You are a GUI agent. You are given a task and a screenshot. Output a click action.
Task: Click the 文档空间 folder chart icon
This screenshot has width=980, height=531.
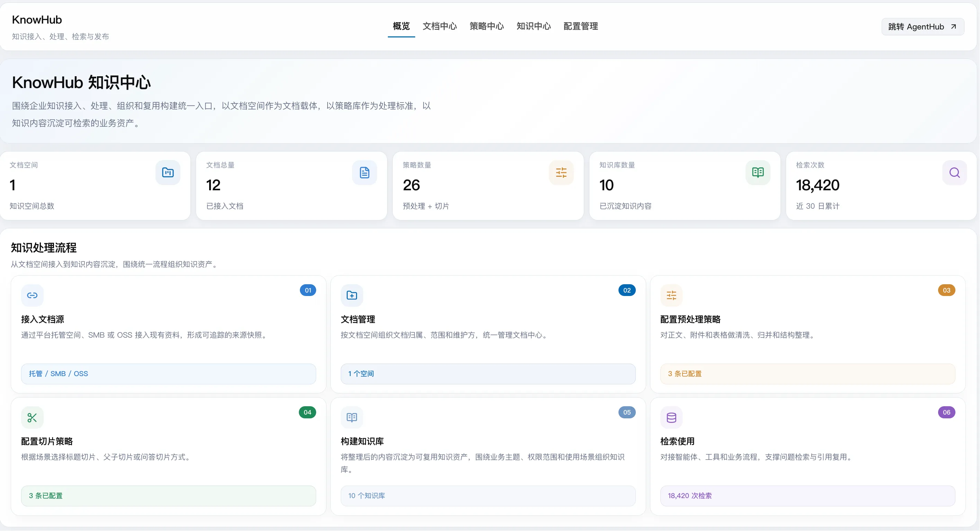[168, 173]
